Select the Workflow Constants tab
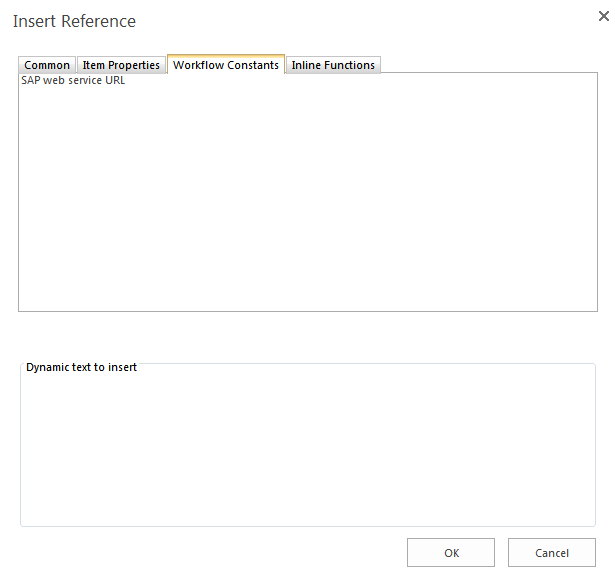 point(226,65)
